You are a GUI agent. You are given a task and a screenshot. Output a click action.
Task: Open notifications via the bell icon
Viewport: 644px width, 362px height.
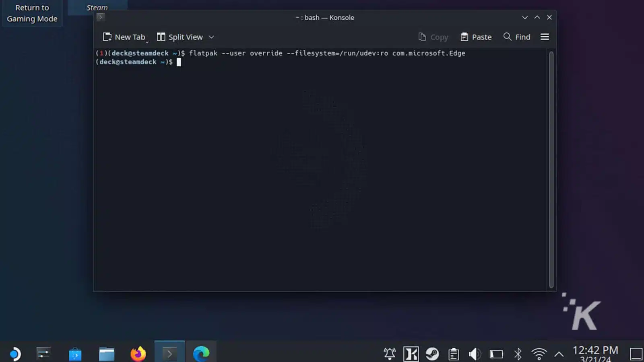point(389,354)
